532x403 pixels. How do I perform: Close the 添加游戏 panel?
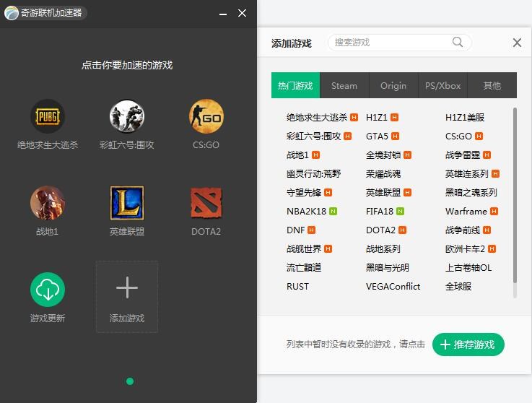coord(517,43)
